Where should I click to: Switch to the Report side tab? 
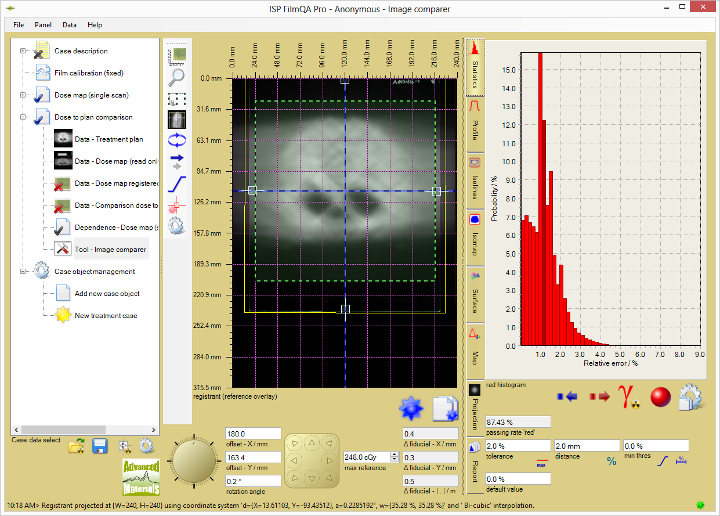click(x=475, y=466)
